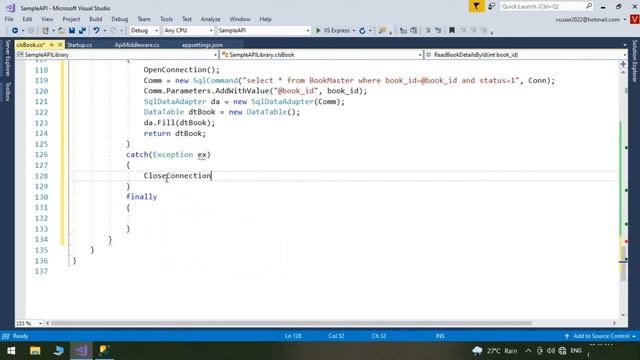Open the SampleAPILibrary project navigation dropdown
This screenshot has width=640, height=360.
click(117, 55)
